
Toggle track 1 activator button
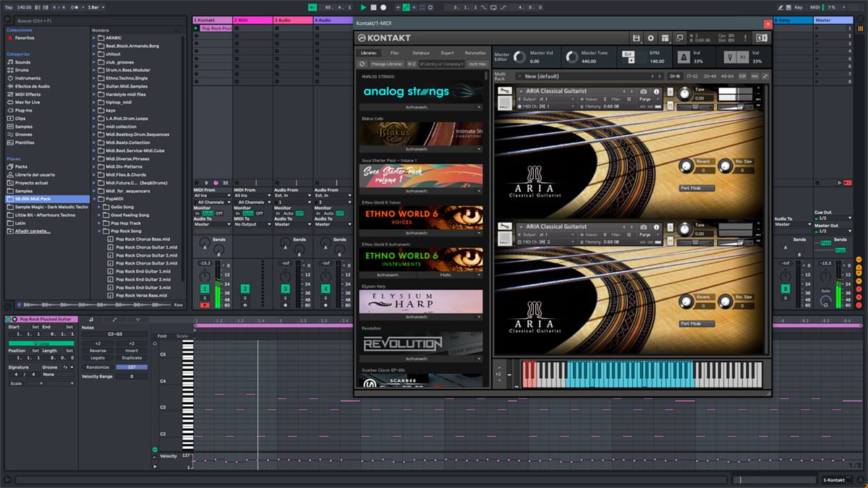pyautogui.click(x=205, y=289)
